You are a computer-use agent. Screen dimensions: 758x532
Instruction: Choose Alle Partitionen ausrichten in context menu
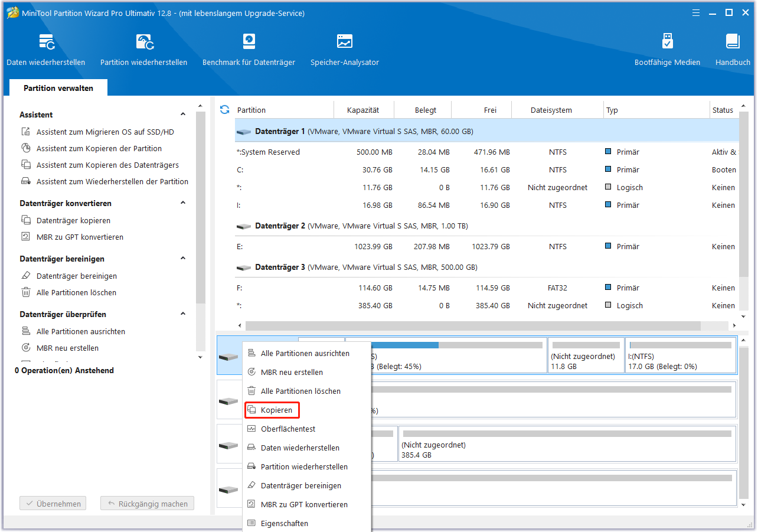pos(307,354)
